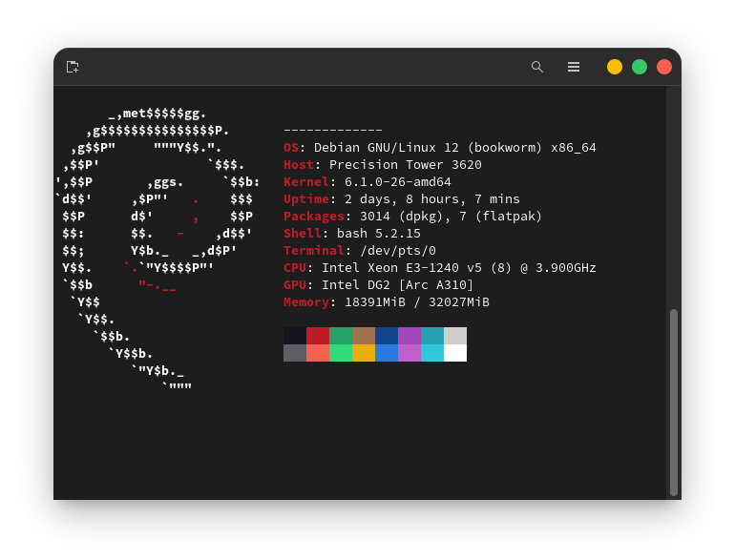The height and width of the screenshot is (560, 735).
Task: Click the red 'CPU' label
Action: point(295,267)
